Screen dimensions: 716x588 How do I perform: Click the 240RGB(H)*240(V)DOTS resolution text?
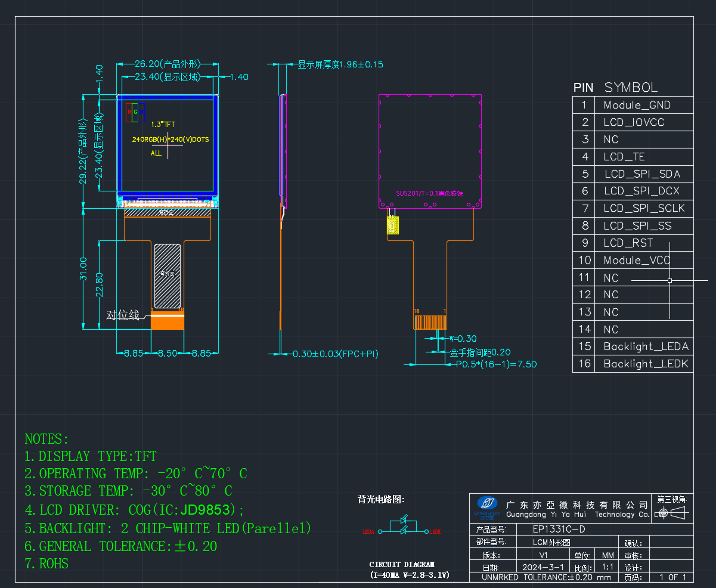(x=171, y=139)
